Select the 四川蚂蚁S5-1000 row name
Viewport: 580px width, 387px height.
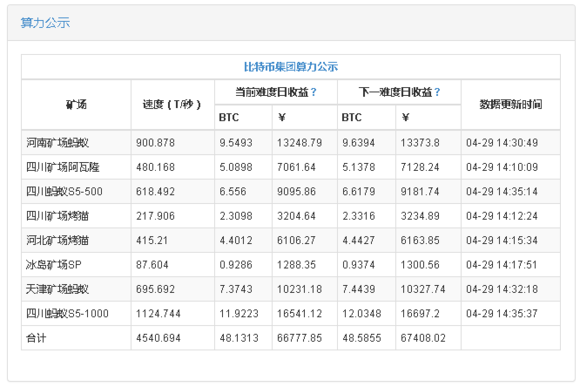(x=67, y=313)
